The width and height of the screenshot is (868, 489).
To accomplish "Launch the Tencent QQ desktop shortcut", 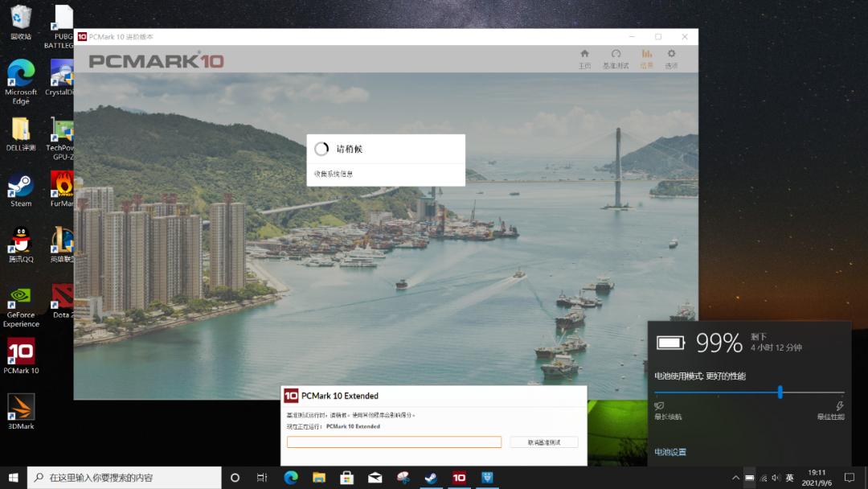I will click(x=21, y=244).
